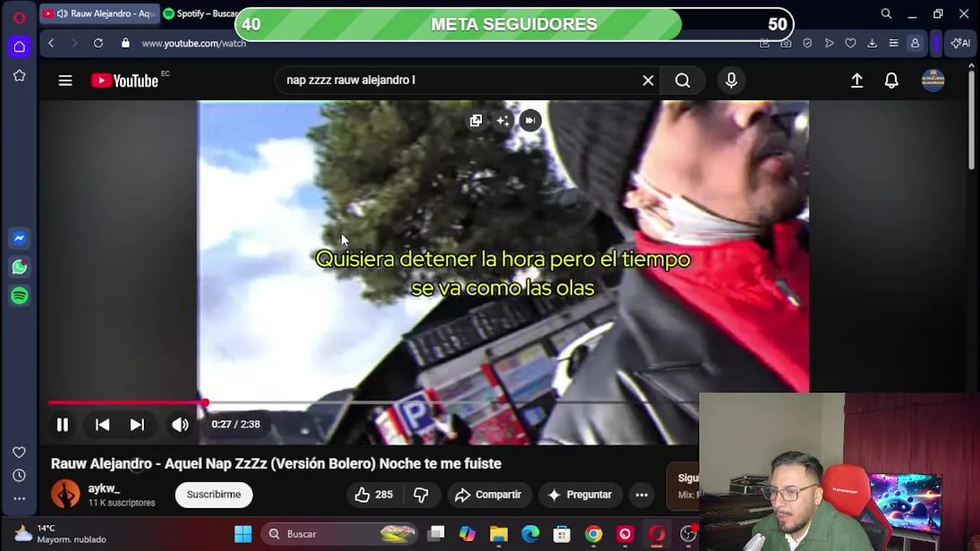The image size is (980, 551).
Task: Open Spotify in Opera sidebar
Action: [x=20, y=295]
